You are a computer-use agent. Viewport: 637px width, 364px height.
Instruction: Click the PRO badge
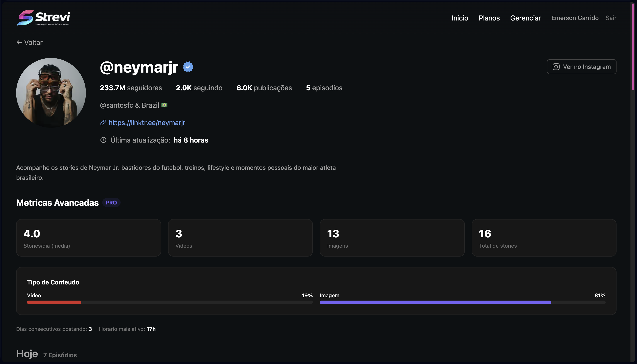click(x=111, y=203)
